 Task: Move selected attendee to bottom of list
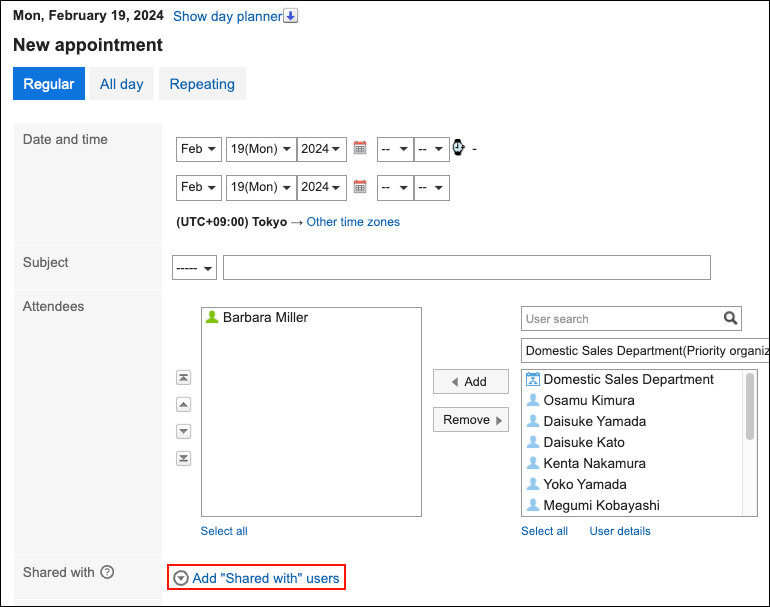183,459
